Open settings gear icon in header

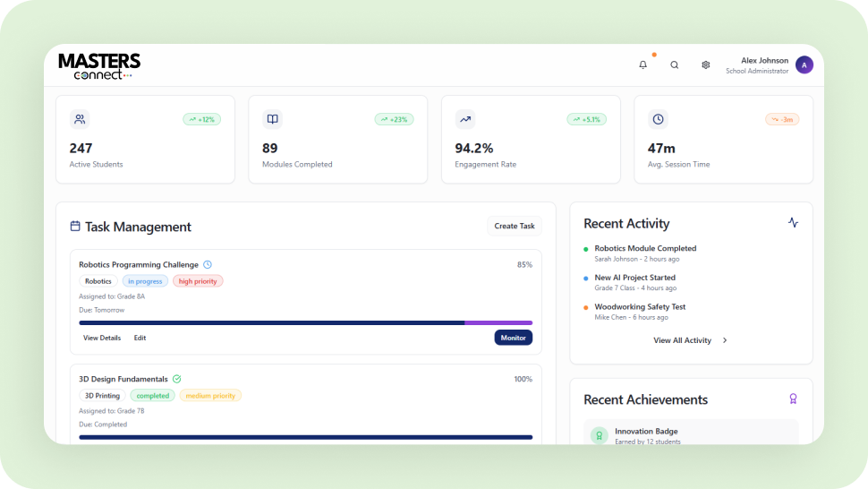[x=705, y=64]
